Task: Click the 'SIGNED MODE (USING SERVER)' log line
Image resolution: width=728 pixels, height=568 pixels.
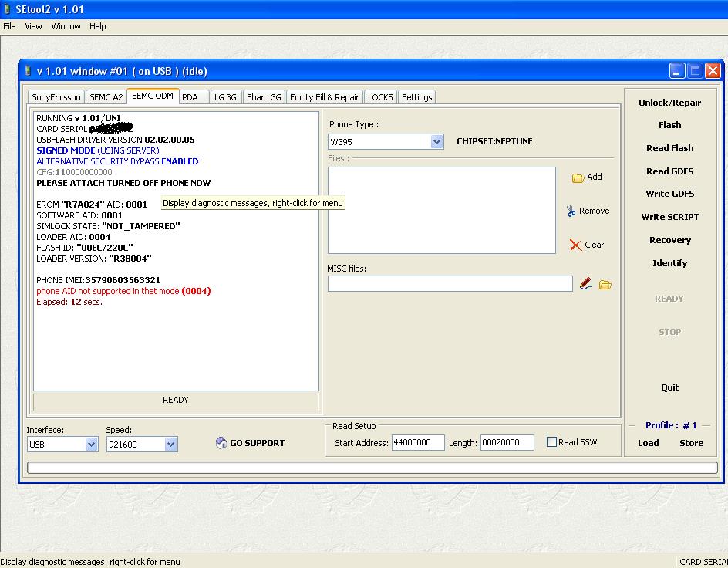Action: pyautogui.click(x=98, y=150)
